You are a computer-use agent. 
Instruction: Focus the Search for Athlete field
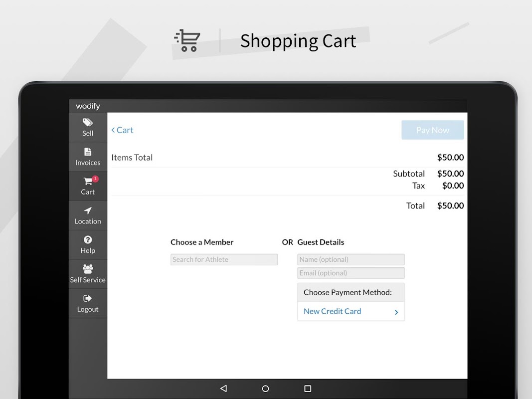(x=224, y=259)
